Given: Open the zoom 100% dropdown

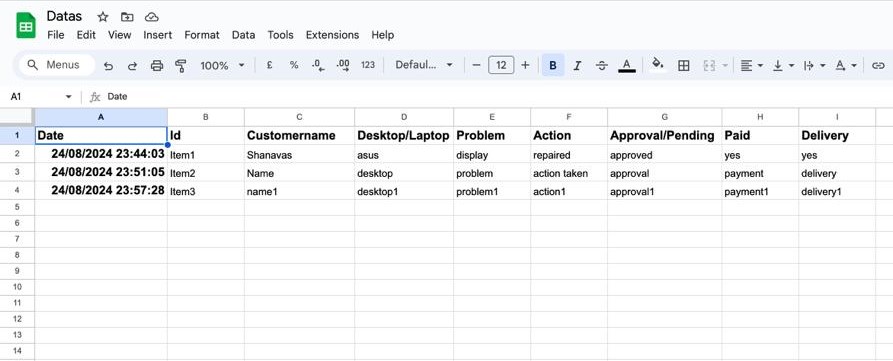Looking at the screenshot, I should coord(222,65).
